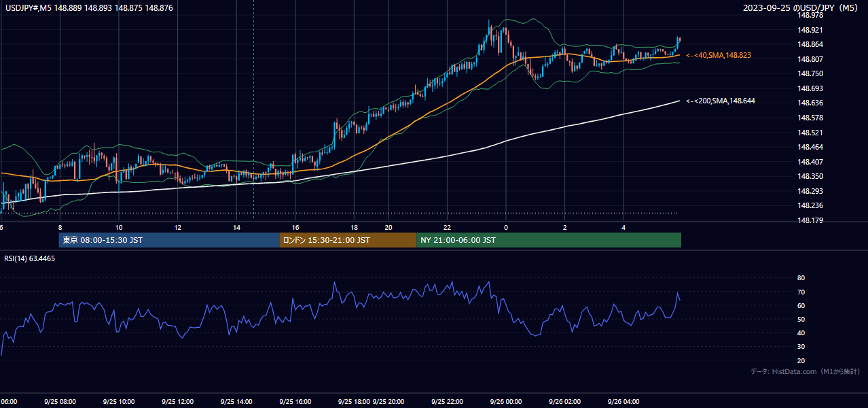Click the '9/26 02:00' bottom time label
This screenshot has width=868, height=408.
565,401
